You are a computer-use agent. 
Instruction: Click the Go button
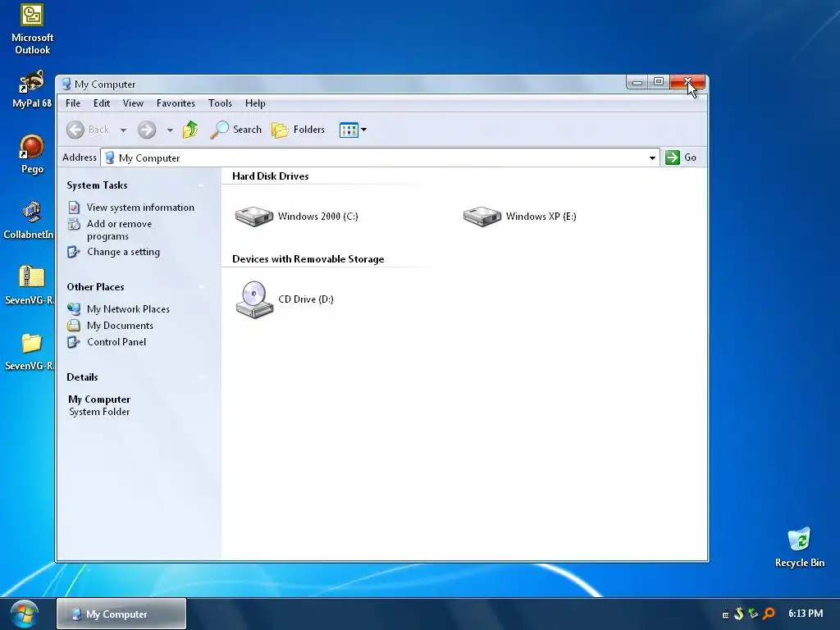pyautogui.click(x=681, y=157)
